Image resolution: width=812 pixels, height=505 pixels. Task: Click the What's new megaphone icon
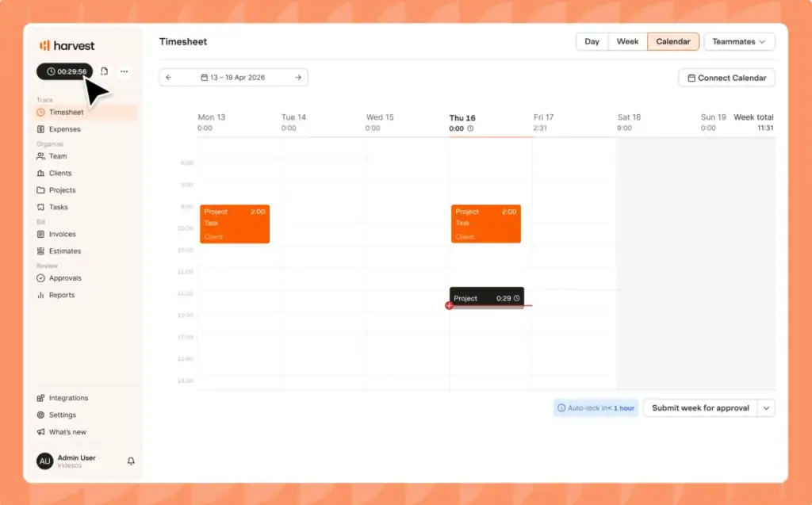41,432
